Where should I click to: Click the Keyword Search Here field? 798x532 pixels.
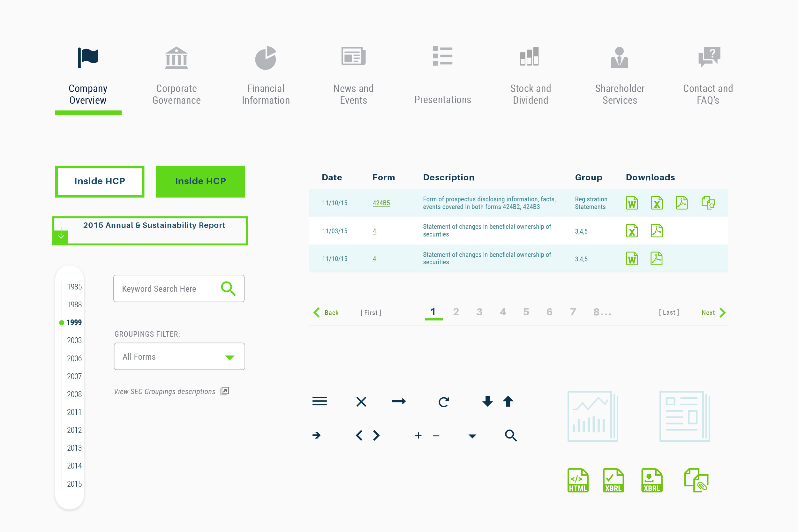coord(179,288)
